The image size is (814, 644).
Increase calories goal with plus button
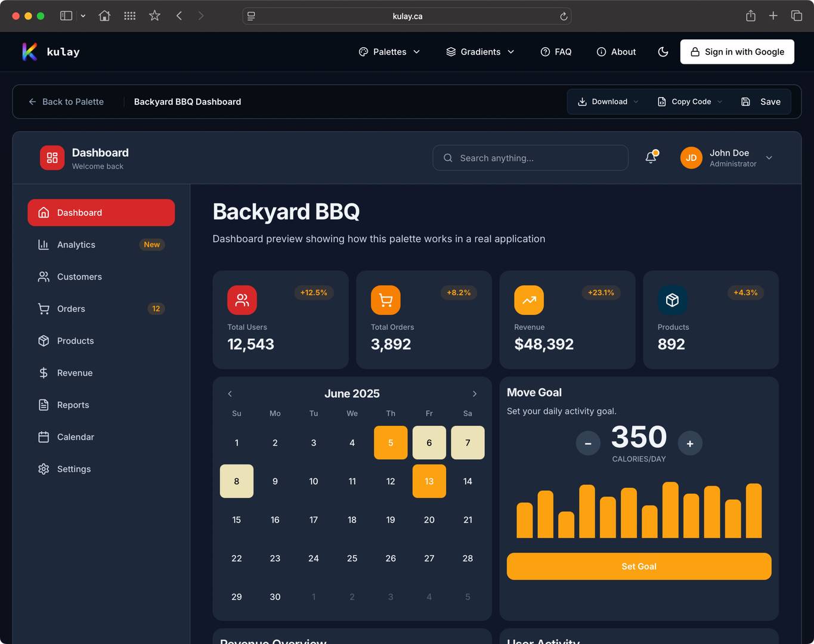point(690,444)
